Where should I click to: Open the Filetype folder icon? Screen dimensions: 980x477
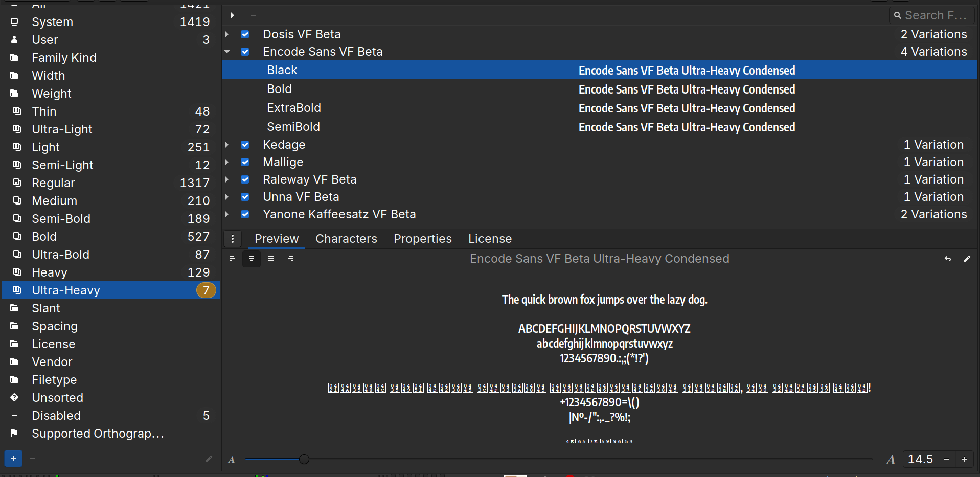tap(15, 380)
